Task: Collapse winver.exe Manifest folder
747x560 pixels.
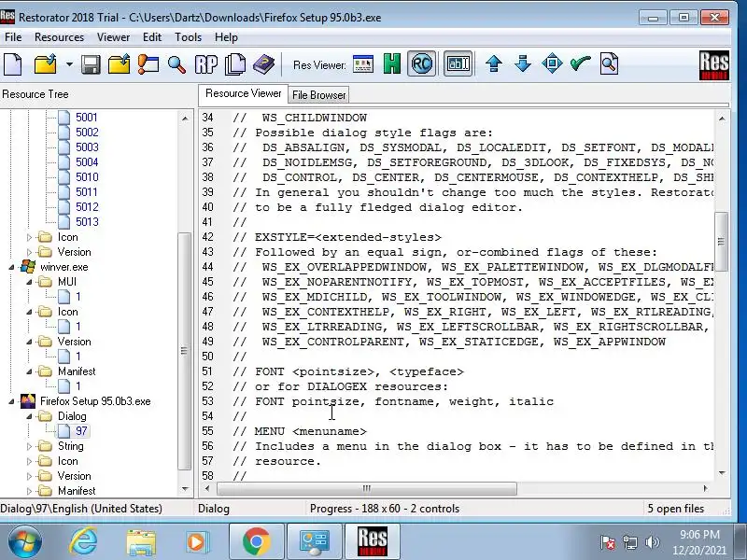Action: tap(29, 371)
